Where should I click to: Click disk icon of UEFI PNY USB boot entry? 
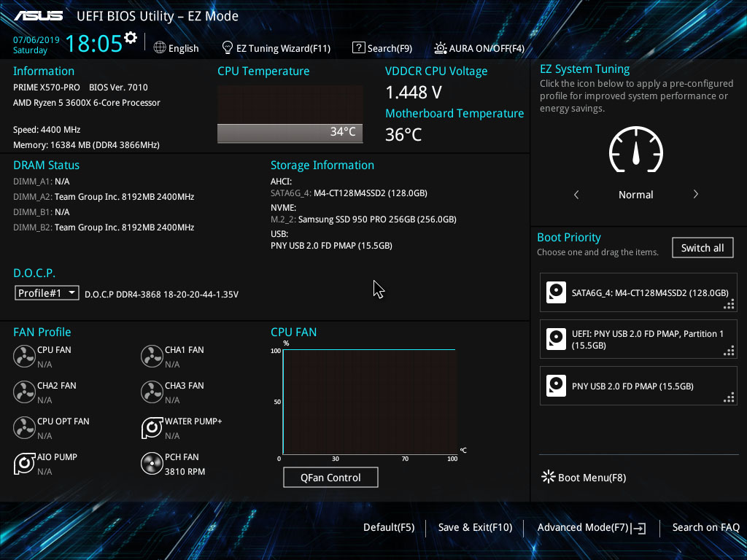coord(556,339)
